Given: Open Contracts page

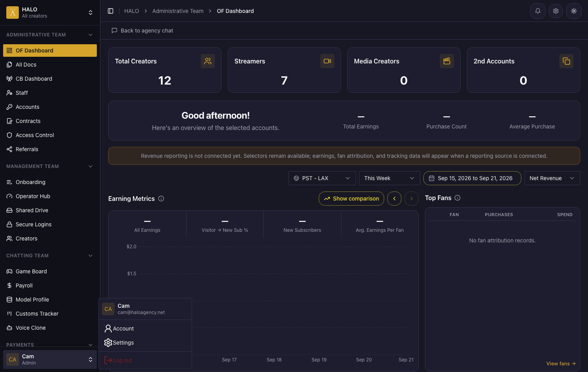Looking at the screenshot, I should pyautogui.click(x=50, y=121).
